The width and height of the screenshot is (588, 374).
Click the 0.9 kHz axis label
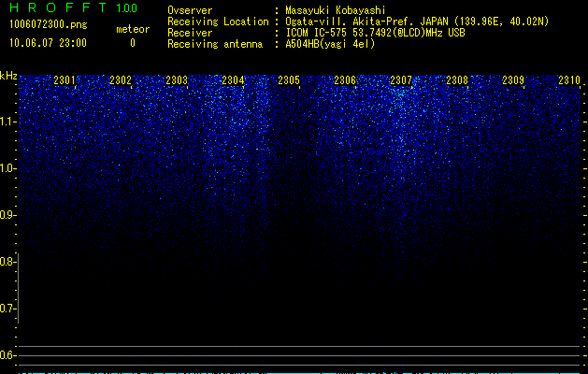(7, 215)
